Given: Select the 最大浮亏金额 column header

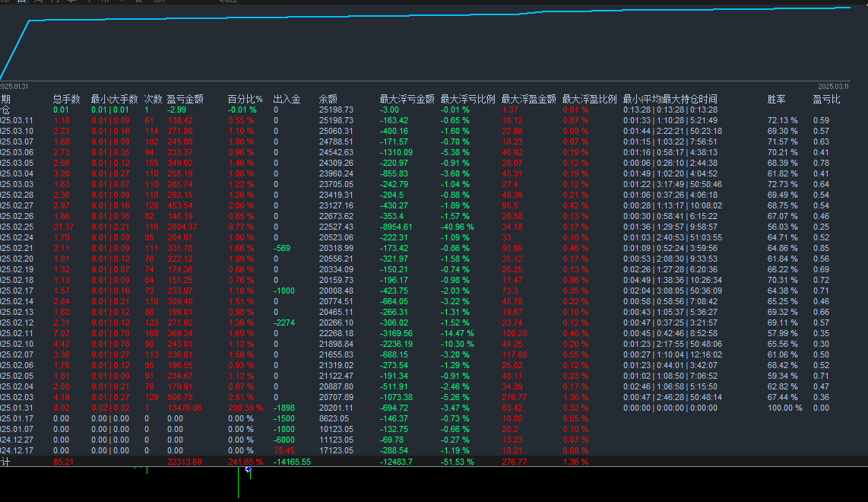Looking at the screenshot, I should tap(407, 99).
